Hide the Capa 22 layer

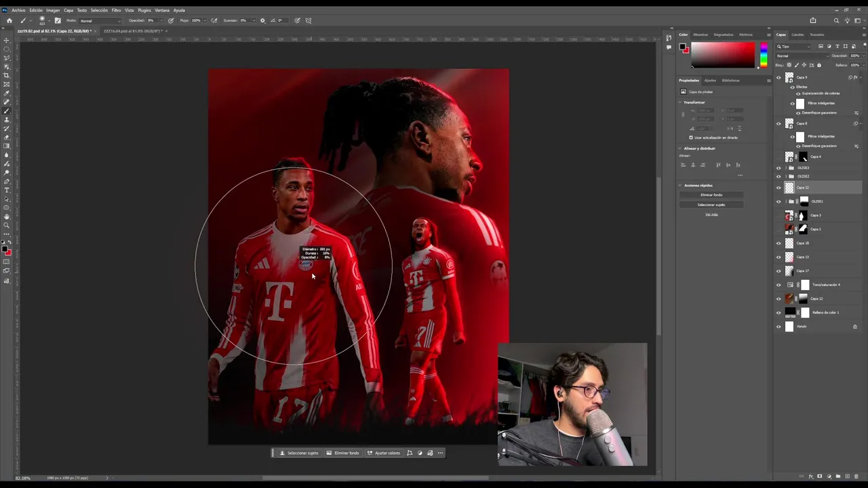tap(778, 187)
